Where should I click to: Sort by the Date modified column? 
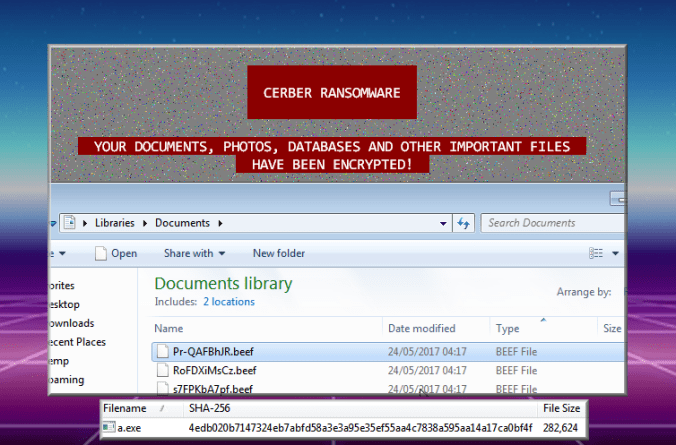point(423,328)
